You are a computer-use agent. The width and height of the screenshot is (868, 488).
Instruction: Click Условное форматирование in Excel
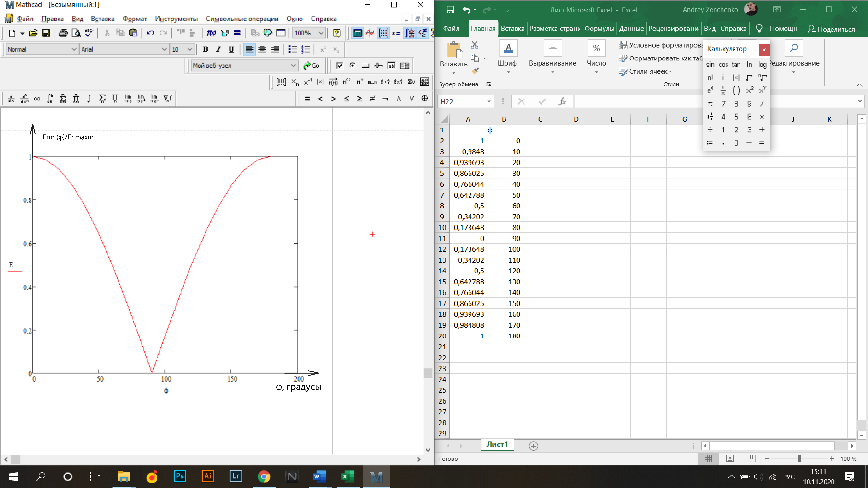(661, 45)
